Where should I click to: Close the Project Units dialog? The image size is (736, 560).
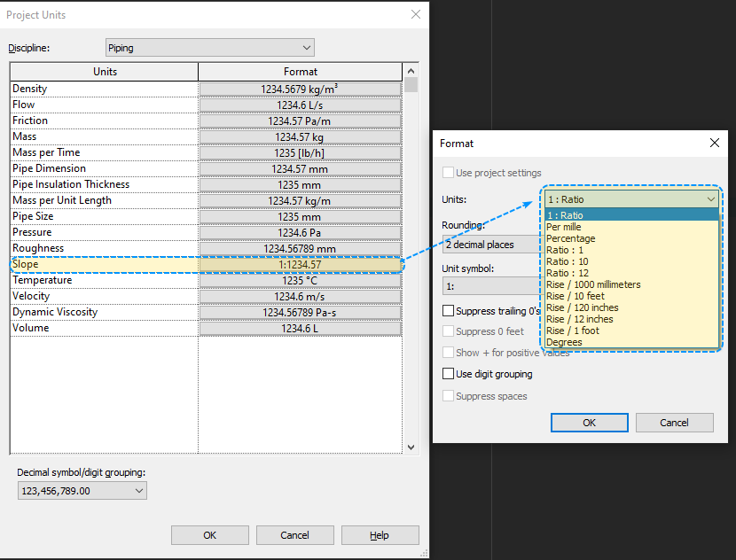pos(416,14)
